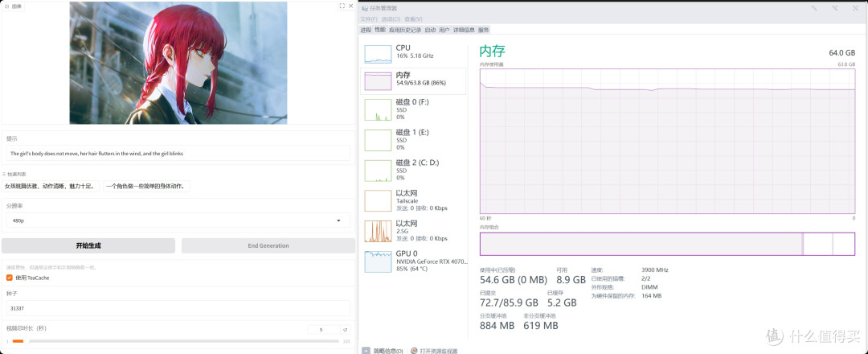Switch to the 启动 tab
Image resolution: width=868 pixels, height=354 pixels.
tap(430, 30)
